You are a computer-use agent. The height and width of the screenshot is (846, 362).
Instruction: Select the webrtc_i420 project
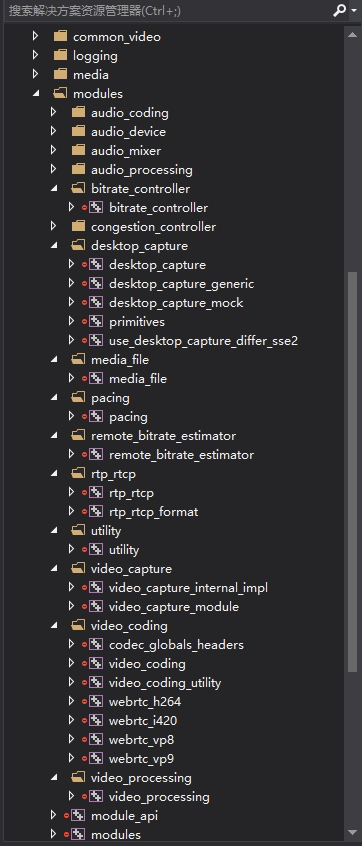coord(143,720)
